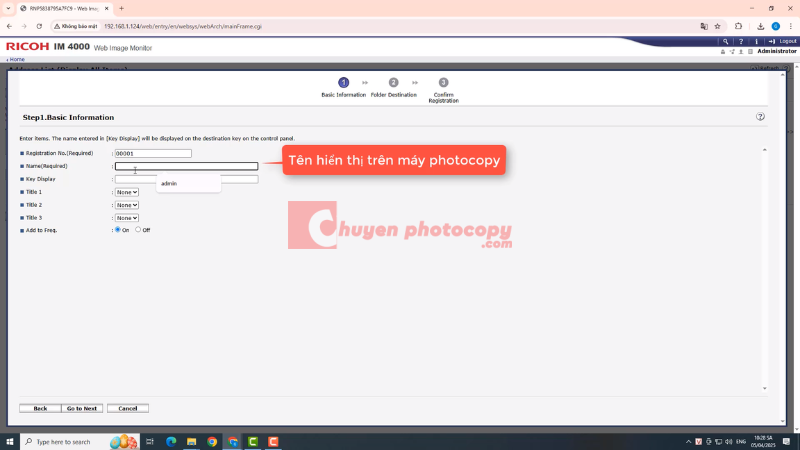Open Task View on taskbar
Screen dimensions: 800x450
[150, 441]
